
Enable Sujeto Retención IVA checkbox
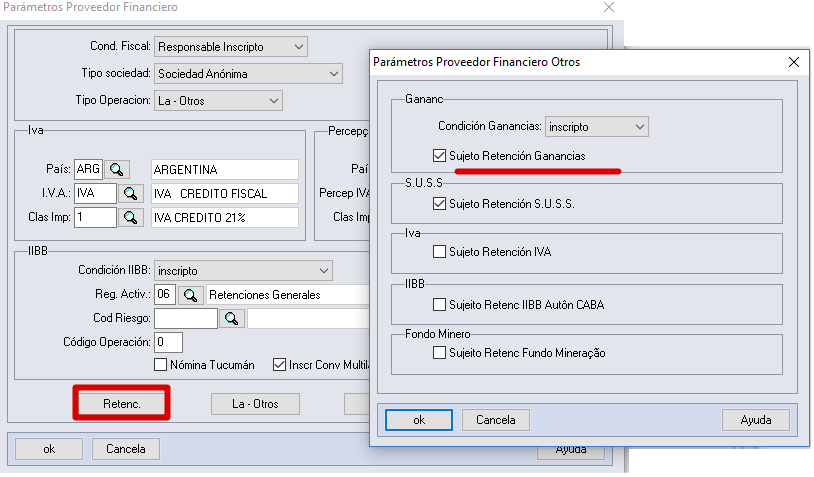(439, 252)
